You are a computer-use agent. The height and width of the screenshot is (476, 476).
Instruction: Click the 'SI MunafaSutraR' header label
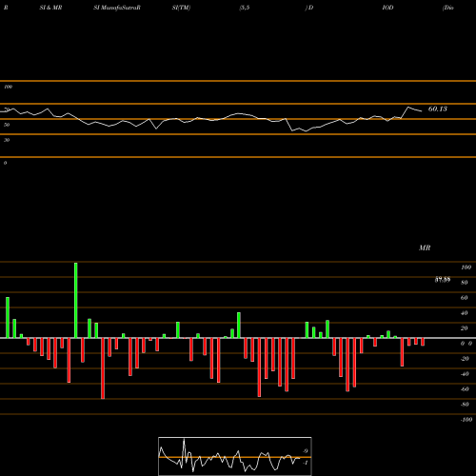click(x=117, y=8)
